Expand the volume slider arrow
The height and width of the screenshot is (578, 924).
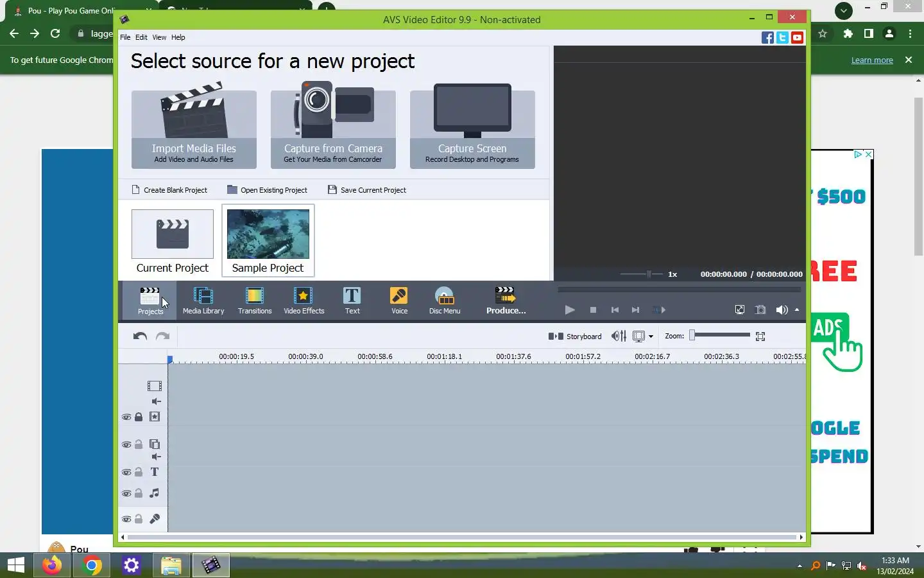pos(797,310)
